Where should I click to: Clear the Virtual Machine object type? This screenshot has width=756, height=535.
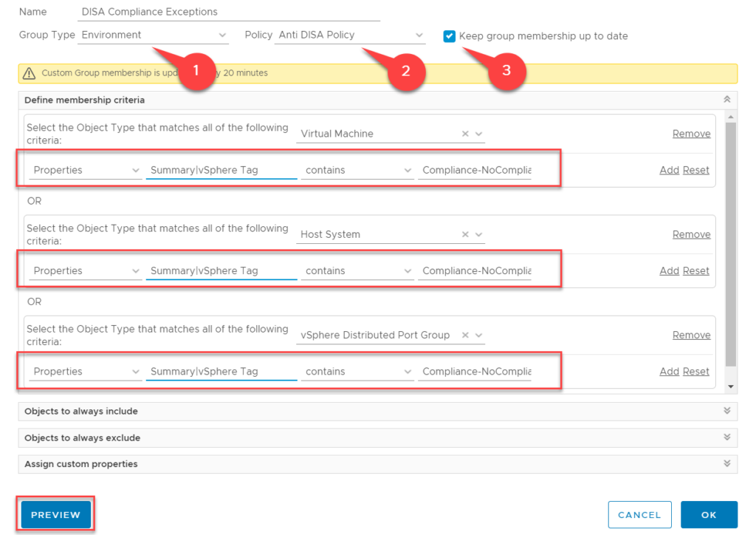[465, 134]
